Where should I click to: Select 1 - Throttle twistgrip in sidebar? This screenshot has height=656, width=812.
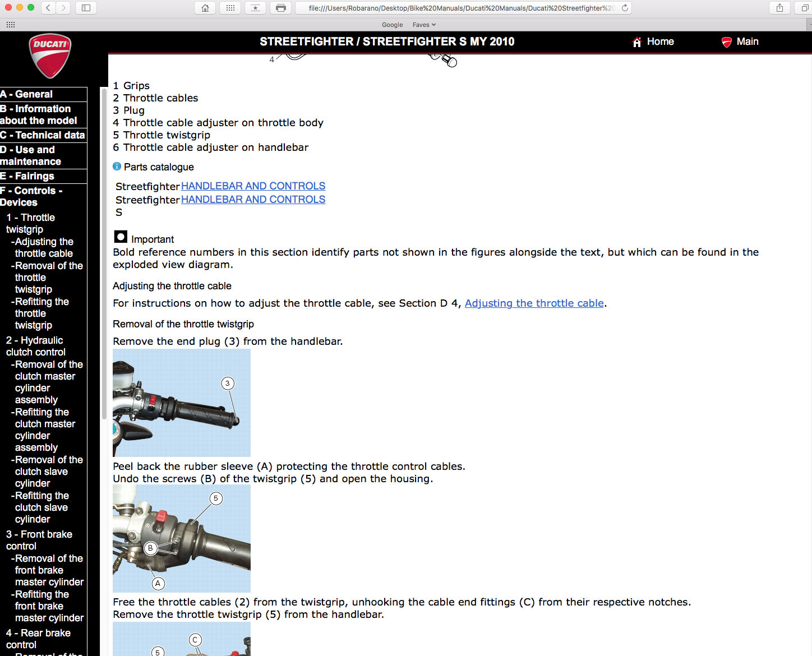coord(31,223)
